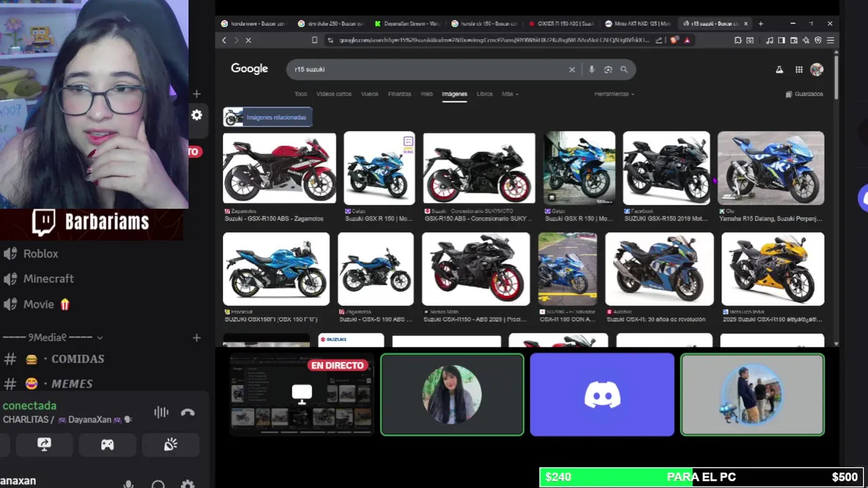868x488 pixels.
Task: Select the Web results tab
Action: tap(427, 94)
